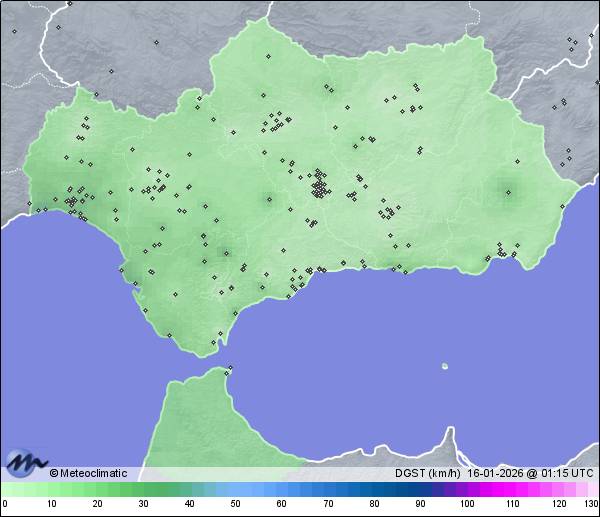Screen dimensions: 600x517
Task: Click the 110 value on the legend scale
Action: pos(512,504)
